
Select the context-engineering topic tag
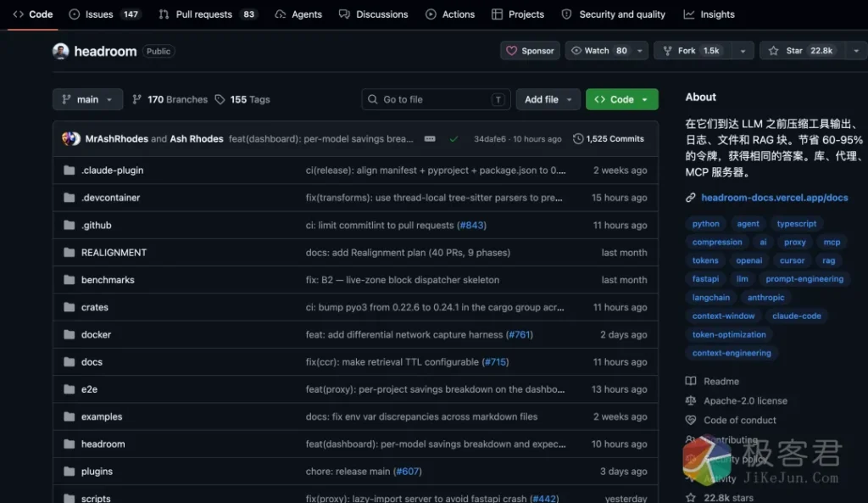click(x=732, y=353)
